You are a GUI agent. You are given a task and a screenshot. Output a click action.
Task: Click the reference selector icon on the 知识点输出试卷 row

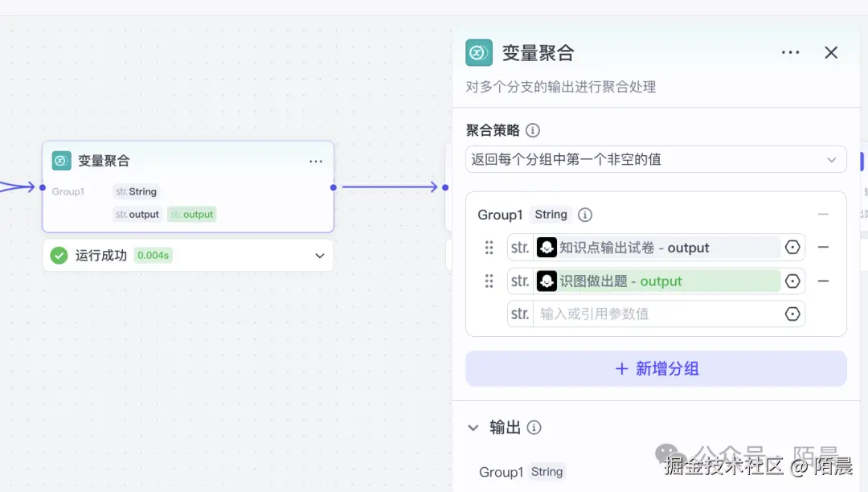click(794, 248)
